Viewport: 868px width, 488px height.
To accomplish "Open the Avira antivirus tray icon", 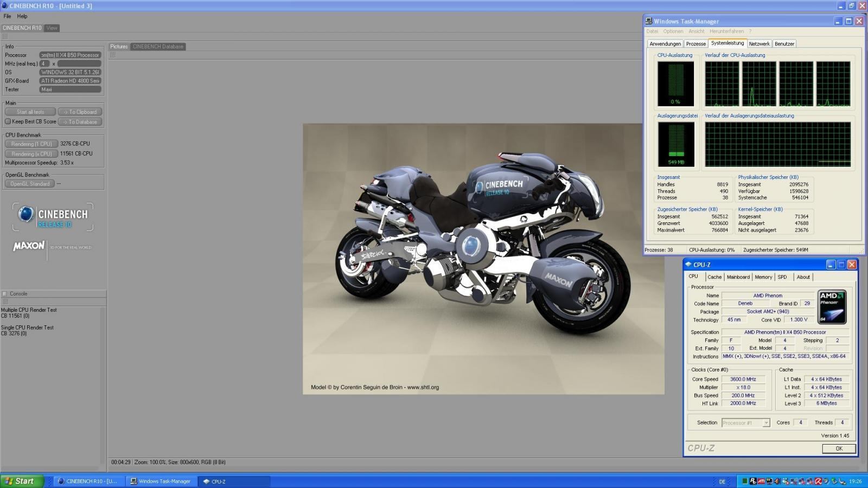I will pyautogui.click(x=818, y=481).
